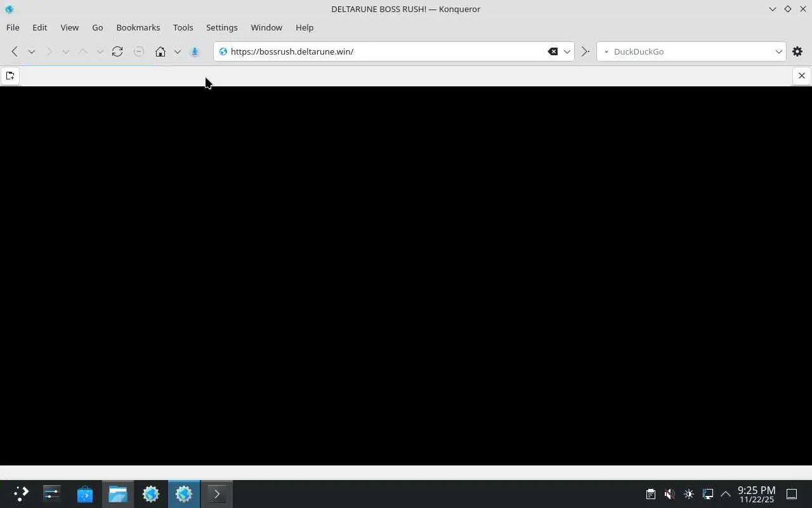Click the blue download icon in the toolbar

point(195,51)
